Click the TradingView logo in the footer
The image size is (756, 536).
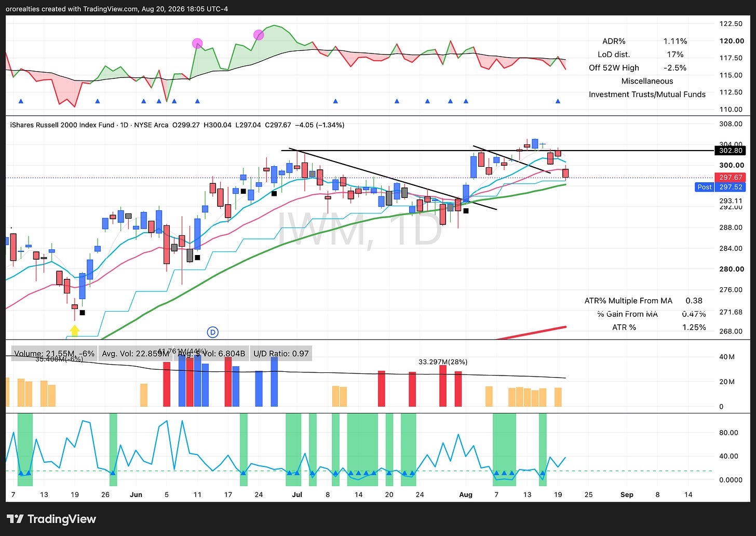tap(51, 519)
